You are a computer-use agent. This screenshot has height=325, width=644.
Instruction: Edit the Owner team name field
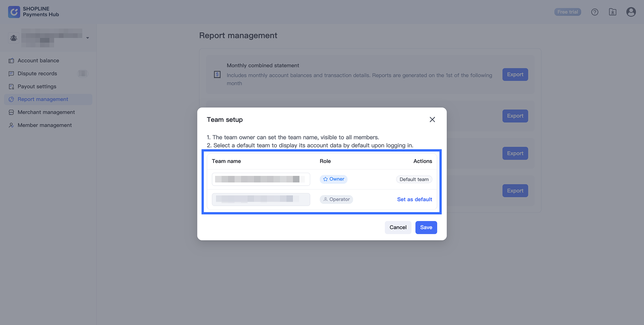coord(261,179)
